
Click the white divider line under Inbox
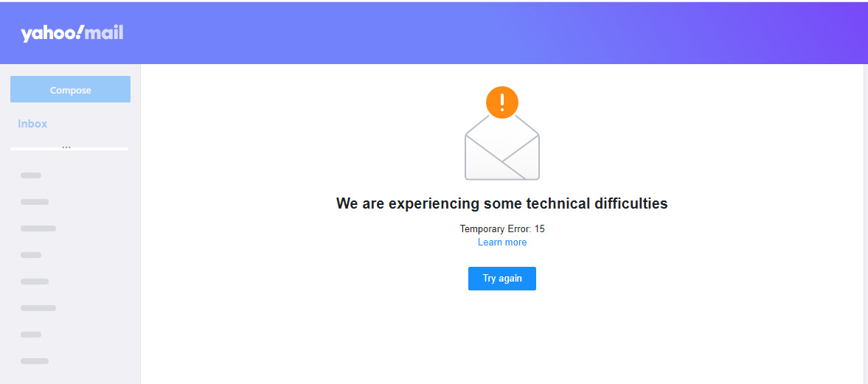tap(69, 149)
